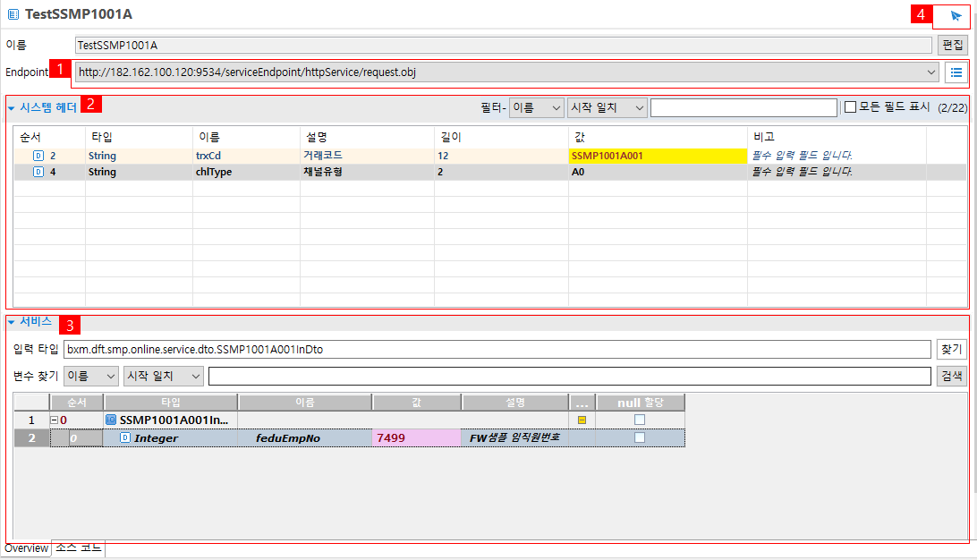
Task: Collapse the 시스템 헤더 section
Action: coord(12,107)
